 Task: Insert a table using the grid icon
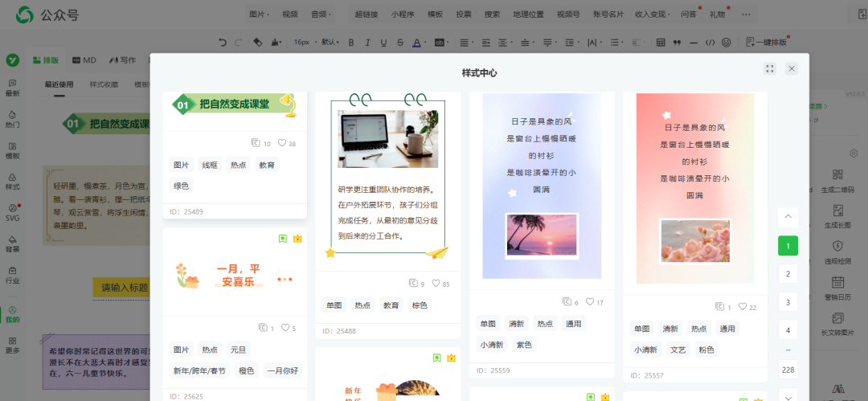tap(661, 42)
